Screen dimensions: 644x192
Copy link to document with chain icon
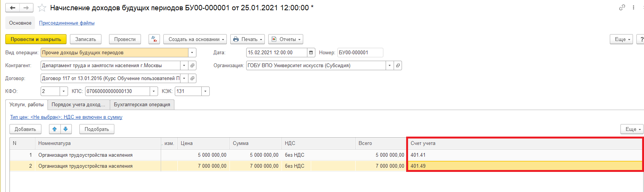[x=622, y=7]
